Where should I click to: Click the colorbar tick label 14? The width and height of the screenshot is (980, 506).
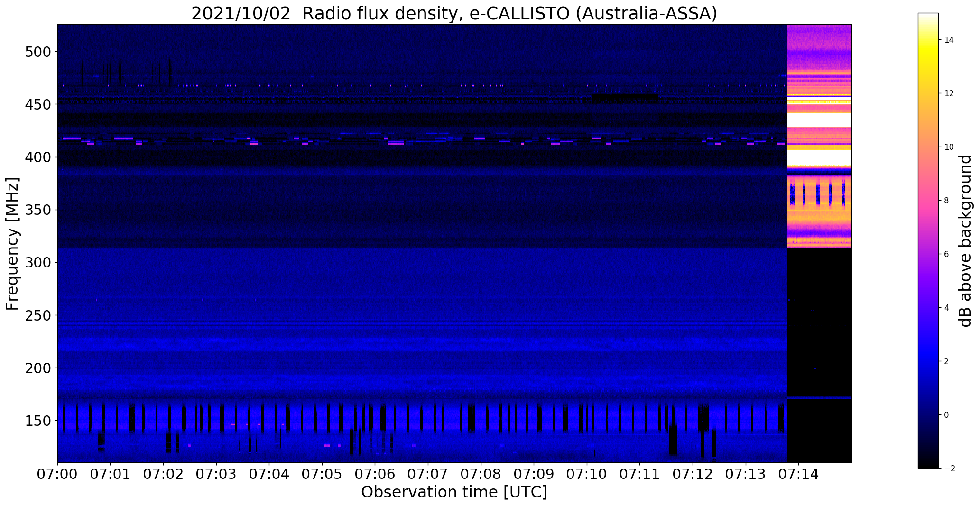949,40
